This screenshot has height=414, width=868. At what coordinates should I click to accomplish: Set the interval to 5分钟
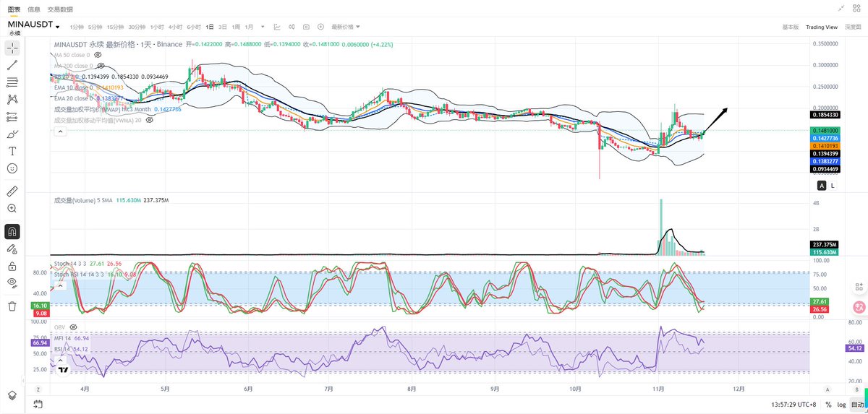pyautogui.click(x=95, y=27)
